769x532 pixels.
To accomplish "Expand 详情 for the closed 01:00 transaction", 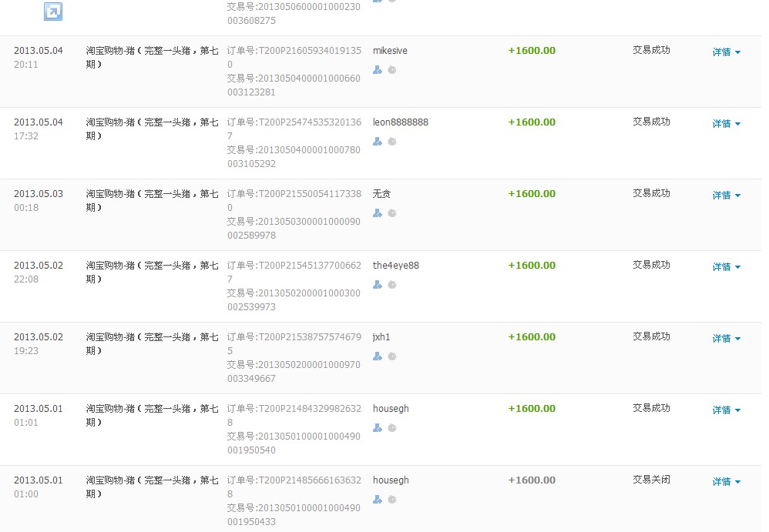I will point(726,482).
